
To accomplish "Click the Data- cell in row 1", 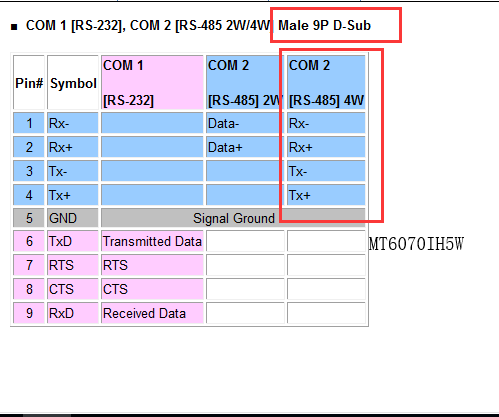I will coord(245,123).
